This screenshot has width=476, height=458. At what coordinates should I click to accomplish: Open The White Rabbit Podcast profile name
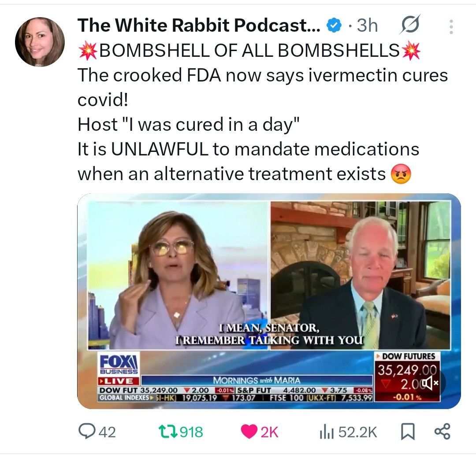click(x=199, y=25)
